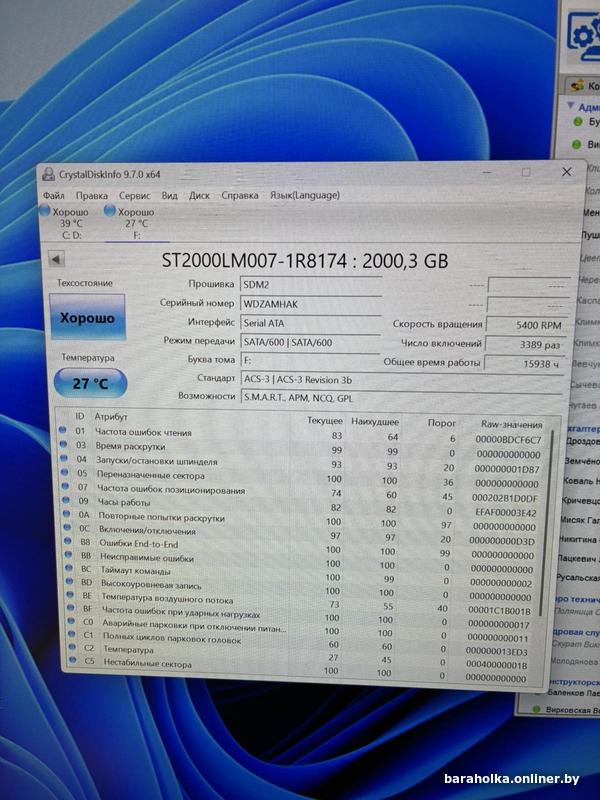This screenshot has width=600, height=800.
Task: Click status orb next to Часы работы
Action: [66, 501]
